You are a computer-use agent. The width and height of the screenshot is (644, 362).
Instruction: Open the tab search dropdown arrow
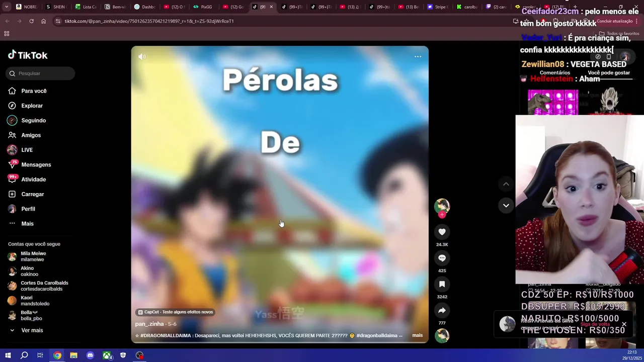click(x=6, y=7)
